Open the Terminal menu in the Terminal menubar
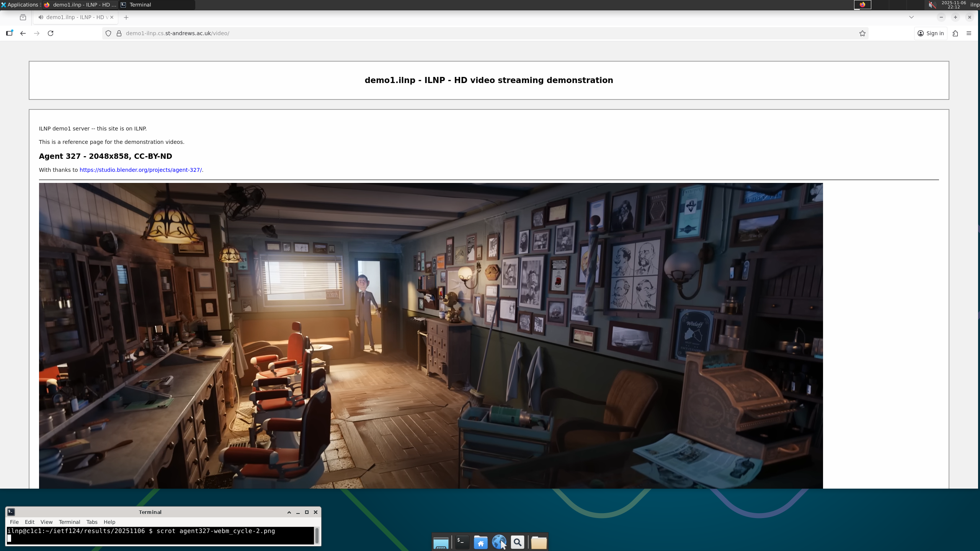This screenshot has height=551, width=980. pos(69,522)
